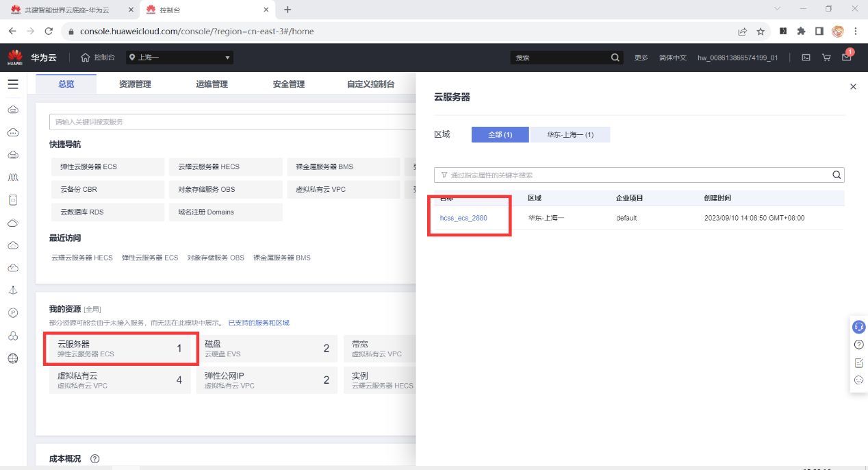868x470 pixels.
Task: Open the browser side panel icon
Action: (x=819, y=31)
